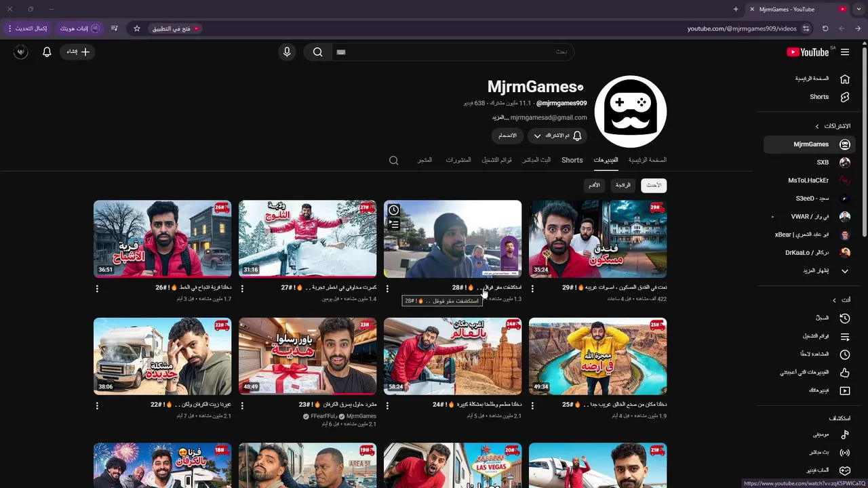The image size is (868, 488).
Task: Open gift video #23 thumbnail
Action: 307,356
